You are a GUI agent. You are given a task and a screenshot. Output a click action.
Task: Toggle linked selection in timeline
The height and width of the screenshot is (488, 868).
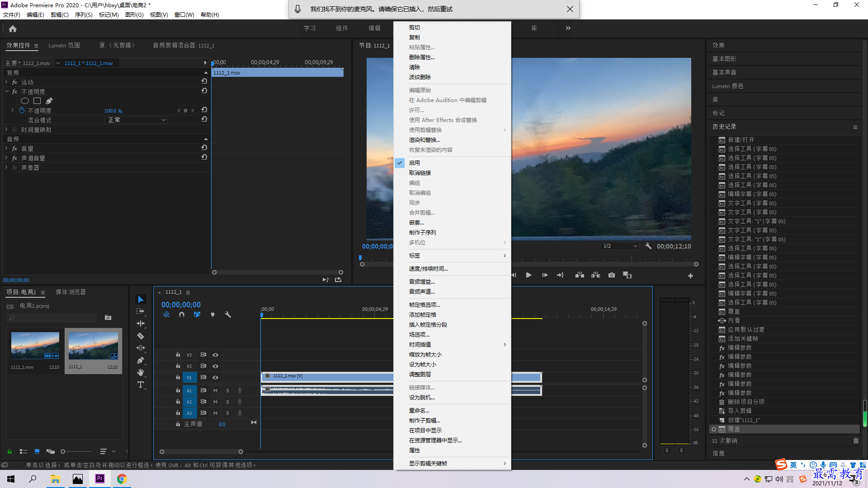pyautogui.click(x=197, y=314)
